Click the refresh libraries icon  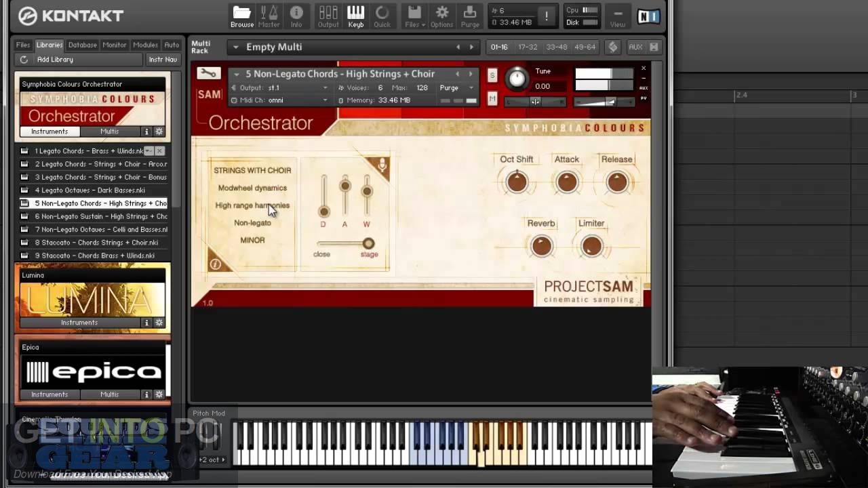click(x=24, y=60)
